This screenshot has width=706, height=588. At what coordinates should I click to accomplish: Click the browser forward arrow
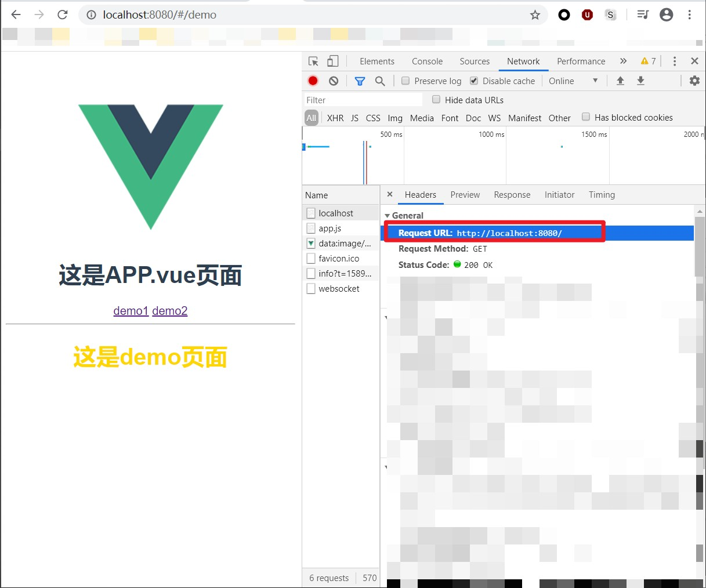click(39, 14)
